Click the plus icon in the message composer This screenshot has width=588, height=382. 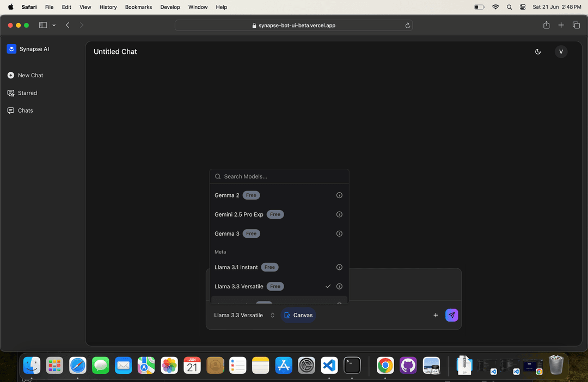click(436, 315)
